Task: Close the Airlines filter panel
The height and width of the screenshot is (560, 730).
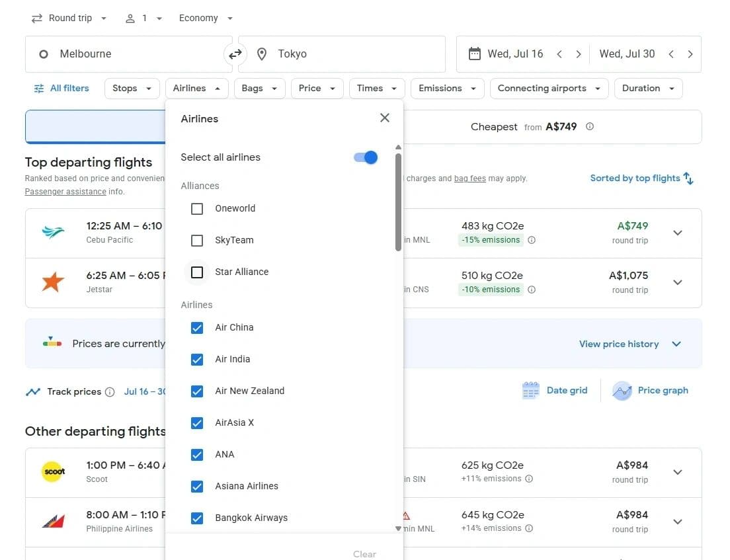Action: (x=385, y=118)
